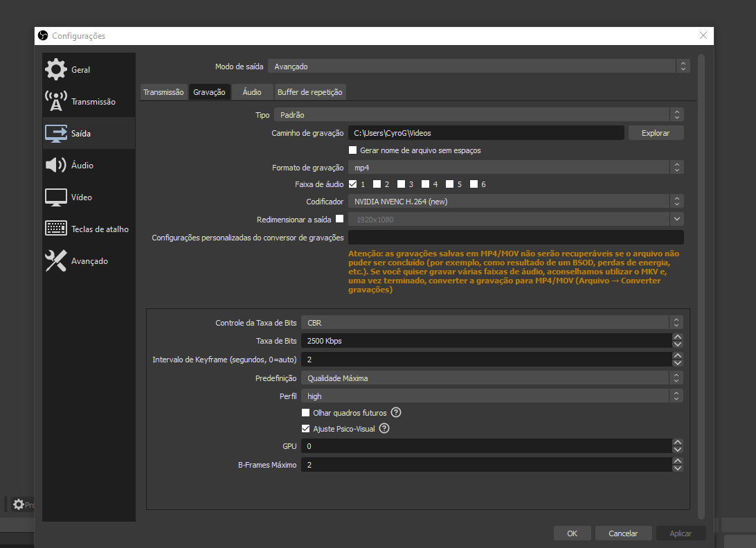Select the Saída section in the sidebar
Viewport: 756px width, 548px height.
(x=89, y=133)
